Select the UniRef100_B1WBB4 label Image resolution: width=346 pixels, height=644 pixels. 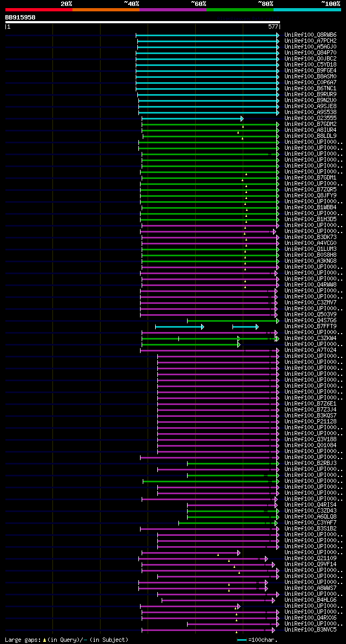point(310,208)
